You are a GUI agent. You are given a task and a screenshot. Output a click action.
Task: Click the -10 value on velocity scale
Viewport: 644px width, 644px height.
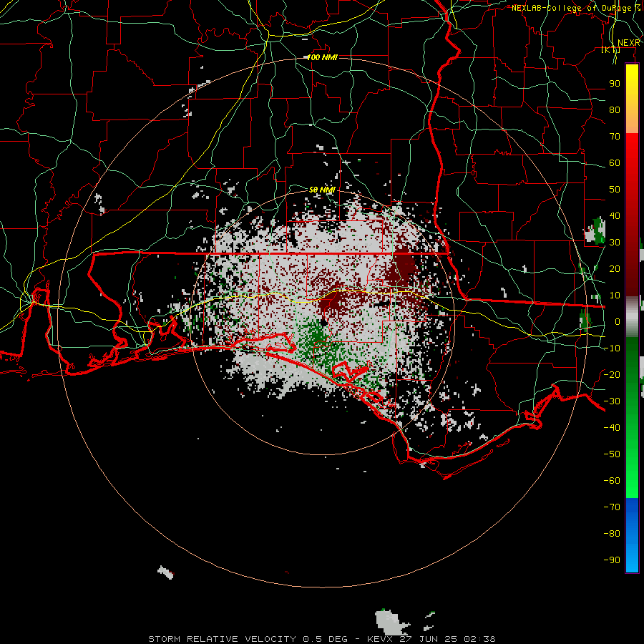(612, 348)
